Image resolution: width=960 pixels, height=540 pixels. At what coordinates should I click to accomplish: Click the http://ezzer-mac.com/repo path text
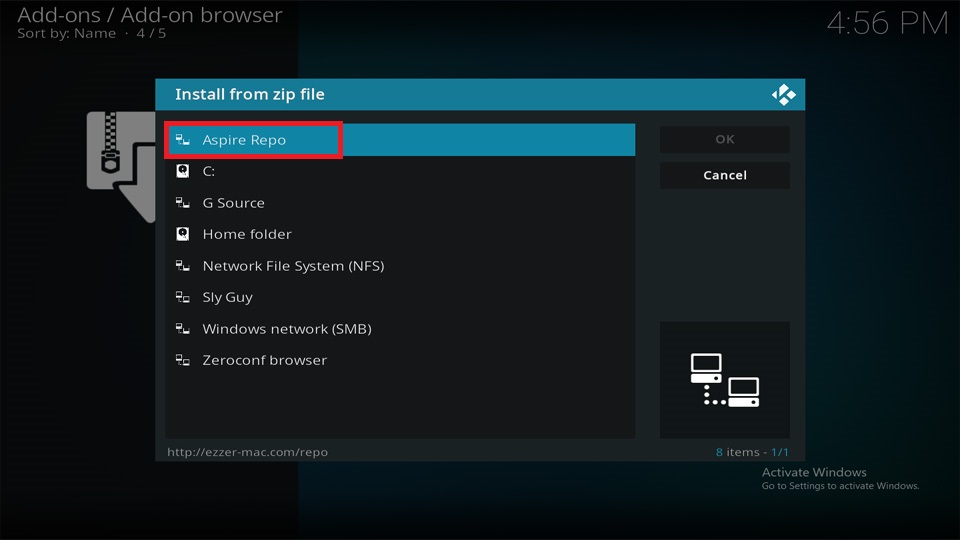(x=247, y=452)
